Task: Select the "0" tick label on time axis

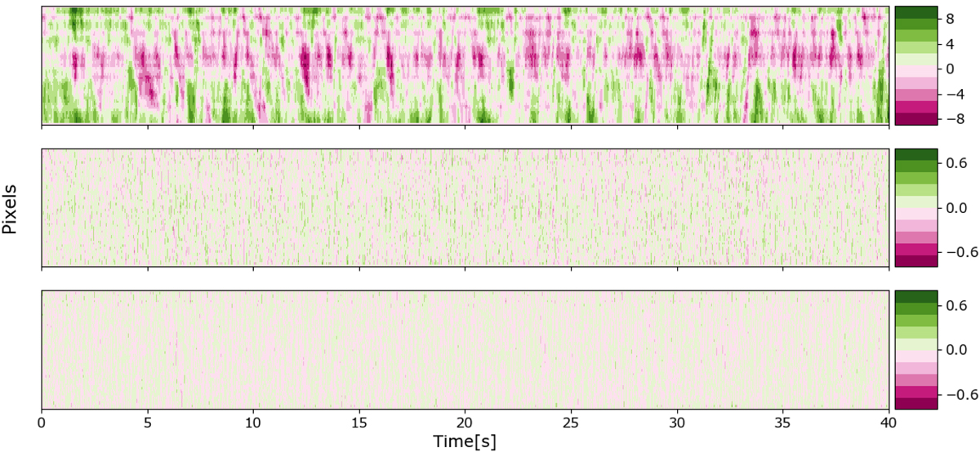Action: click(42, 424)
